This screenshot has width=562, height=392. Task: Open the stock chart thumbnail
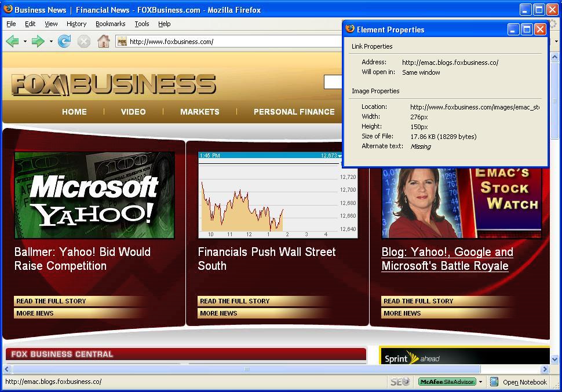point(278,195)
